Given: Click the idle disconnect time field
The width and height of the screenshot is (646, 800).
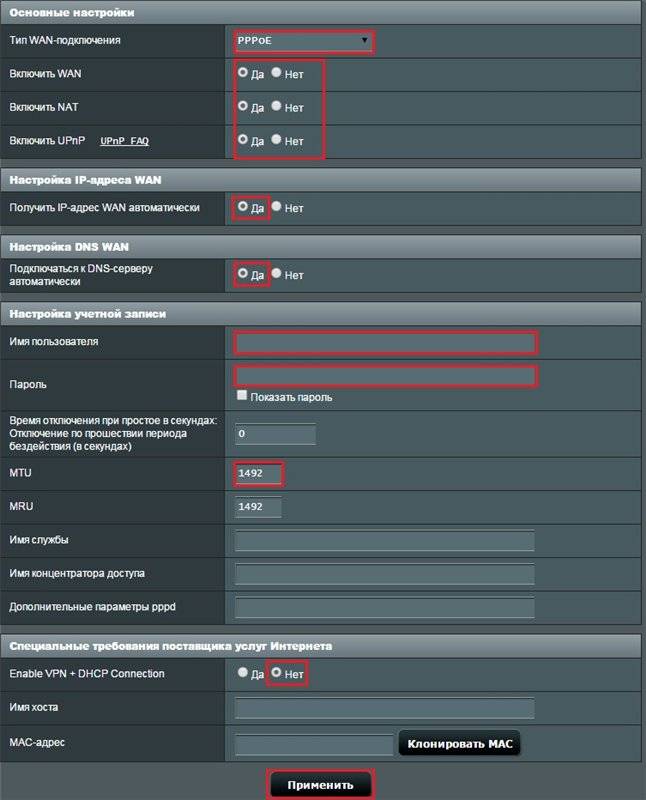Looking at the screenshot, I should point(275,434).
